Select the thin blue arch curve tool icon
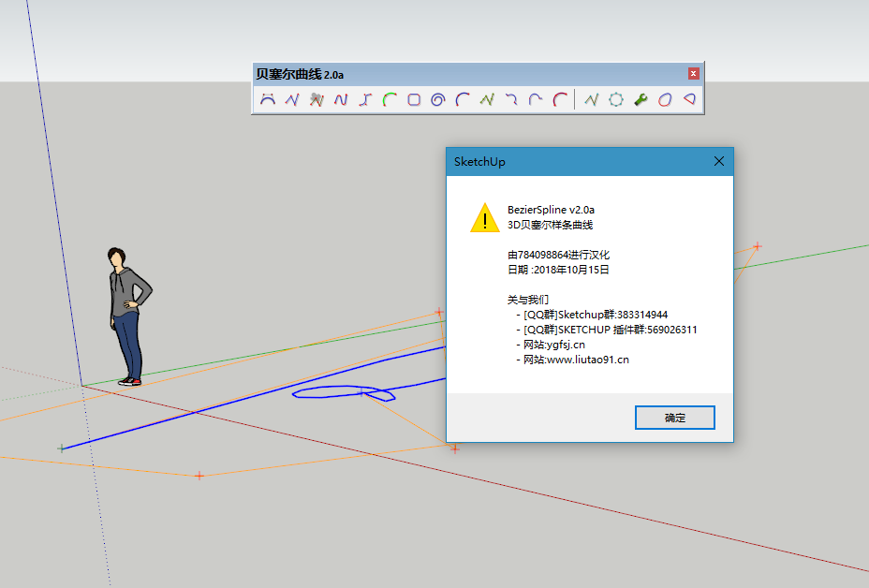 (536, 100)
